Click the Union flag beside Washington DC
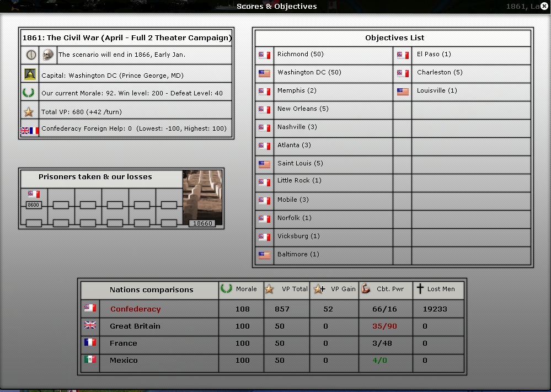This screenshot has width=551, height=392. tap(264, 73)
